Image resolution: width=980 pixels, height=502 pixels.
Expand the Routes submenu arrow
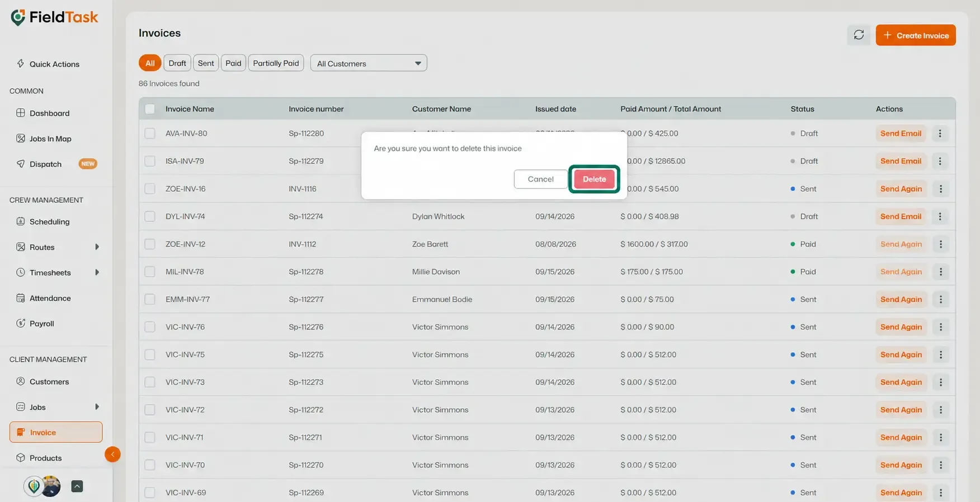[x=97, y=247]
